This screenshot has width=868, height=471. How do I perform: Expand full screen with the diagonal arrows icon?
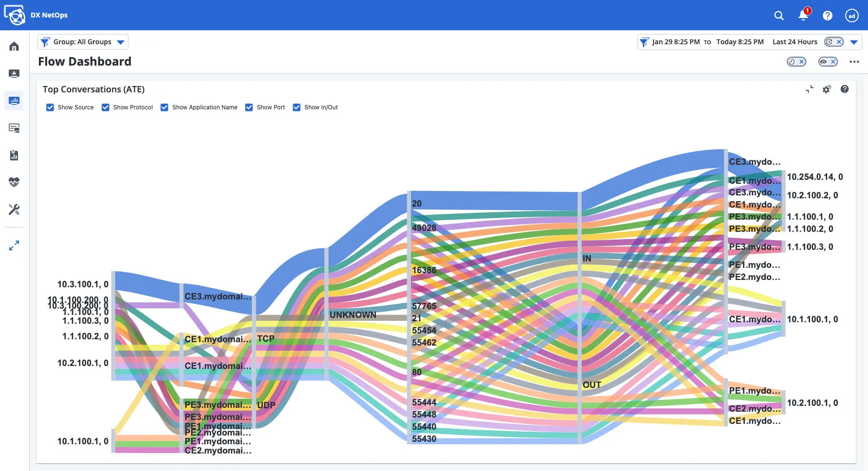pyautogui.click(x=14, y=245)
